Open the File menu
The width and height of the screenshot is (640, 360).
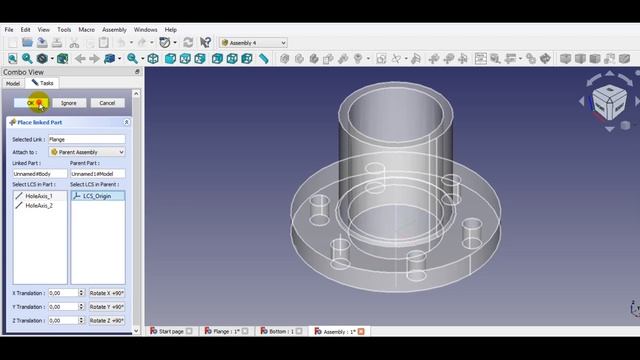(9, 30)
